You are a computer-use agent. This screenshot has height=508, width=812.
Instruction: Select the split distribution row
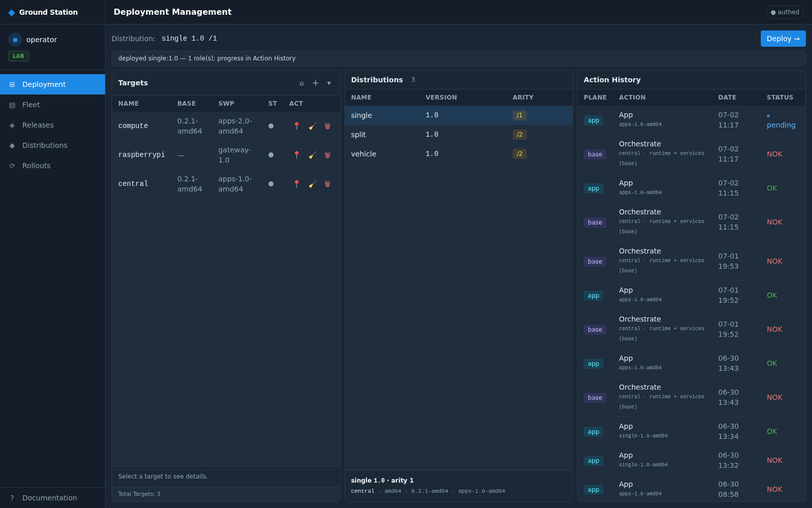tap(459, 135)
